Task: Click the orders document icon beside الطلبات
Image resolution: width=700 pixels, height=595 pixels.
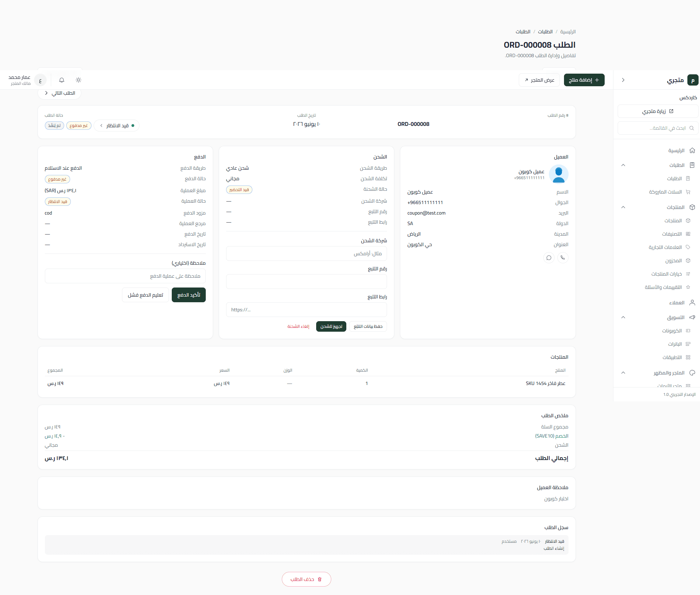Action: point(692,165)
